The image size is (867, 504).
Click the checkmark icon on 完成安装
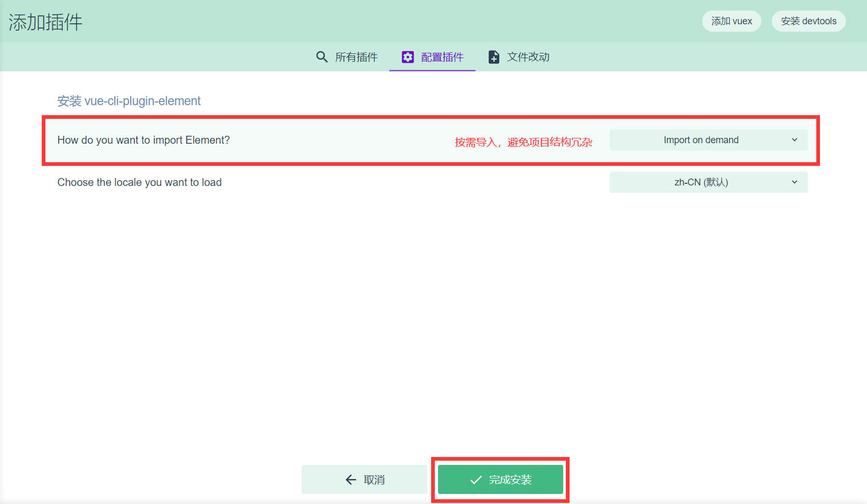[x=476, y=480]
